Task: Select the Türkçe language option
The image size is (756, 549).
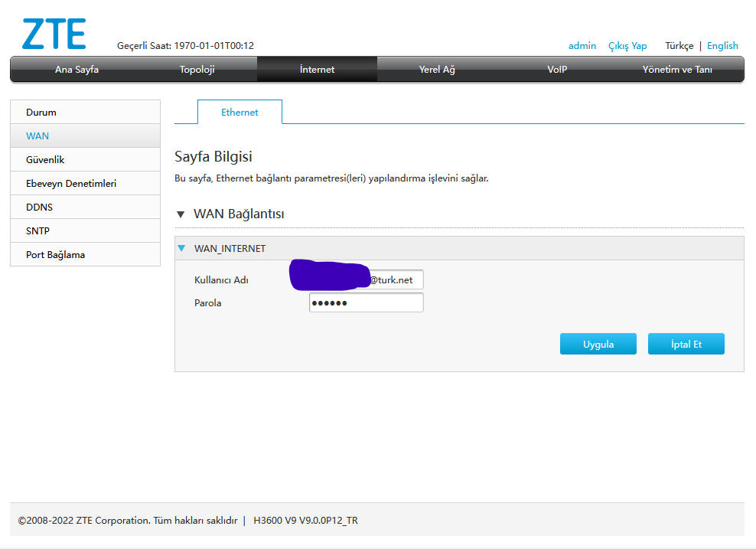Action: [x=679, y=46]
